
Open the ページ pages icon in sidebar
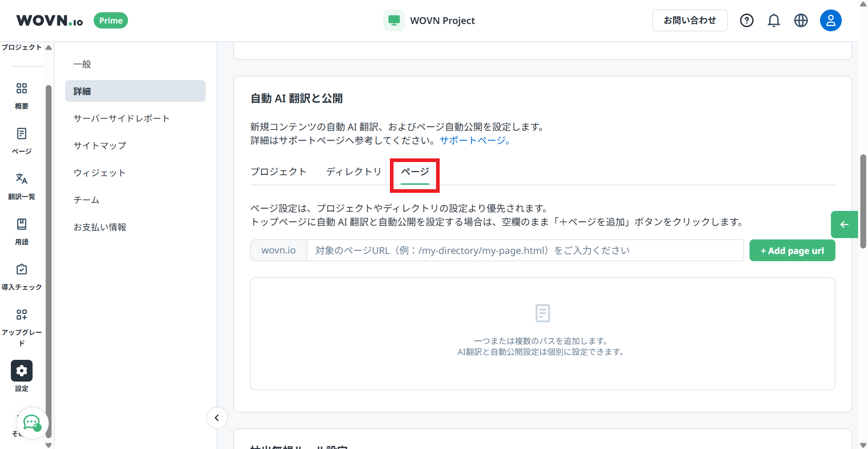point(22,134)
